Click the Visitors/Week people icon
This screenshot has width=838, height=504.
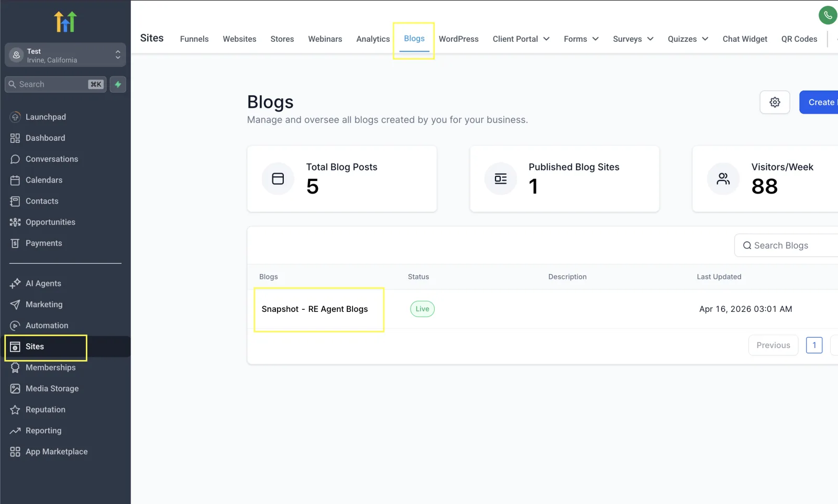(723, 178)
